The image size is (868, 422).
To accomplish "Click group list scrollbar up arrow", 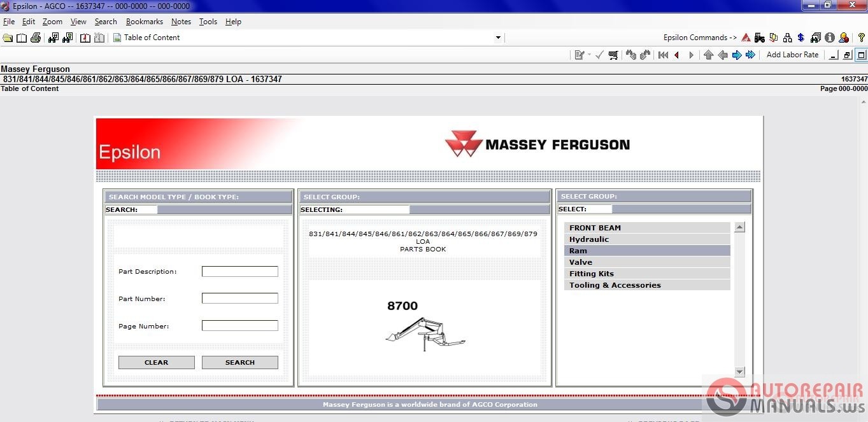I will (739, 227).
